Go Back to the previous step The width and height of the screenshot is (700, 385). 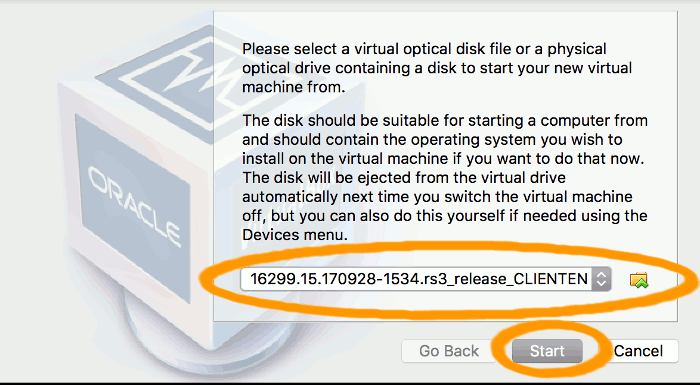pyautogui.click(x=449, y=351)
